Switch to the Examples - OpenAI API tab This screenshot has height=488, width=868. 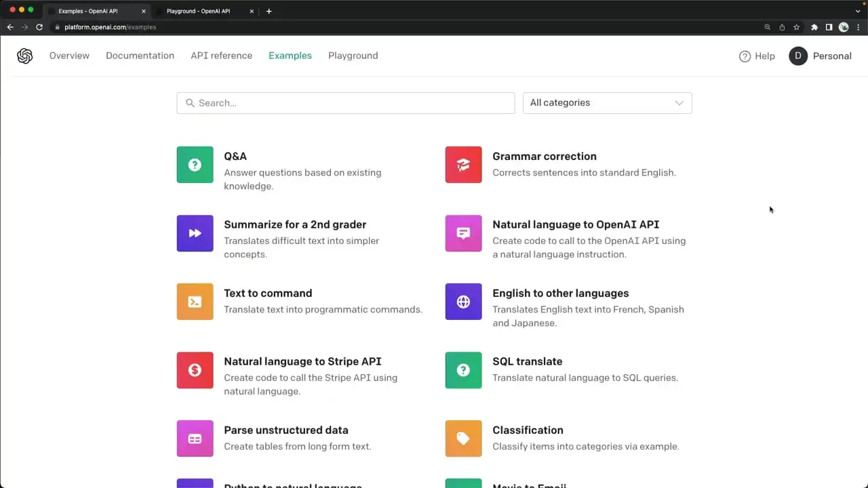tap(97, 11)
